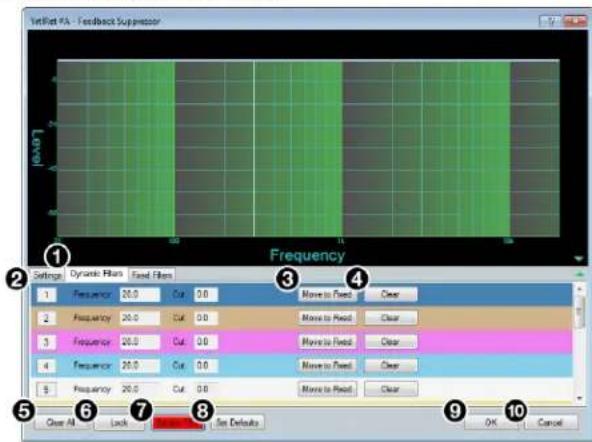Close the Feedback Suppressor window
The height and width of the screenshot is (442, 592).
coord(575,21)
